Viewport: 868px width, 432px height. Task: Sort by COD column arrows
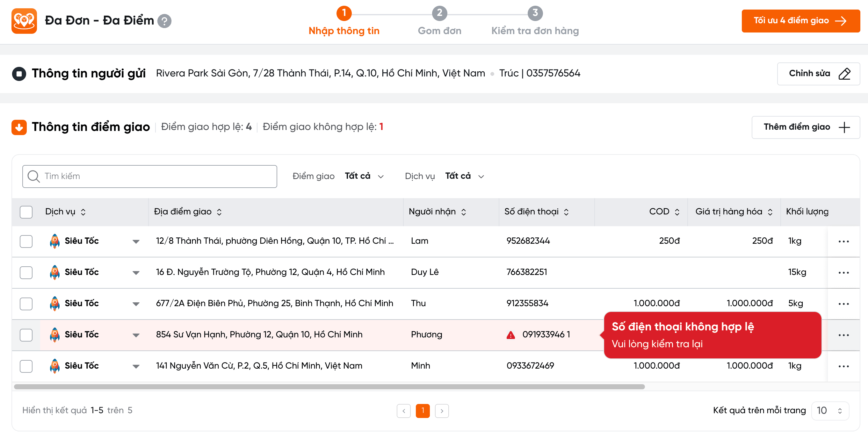pos(677,212)
